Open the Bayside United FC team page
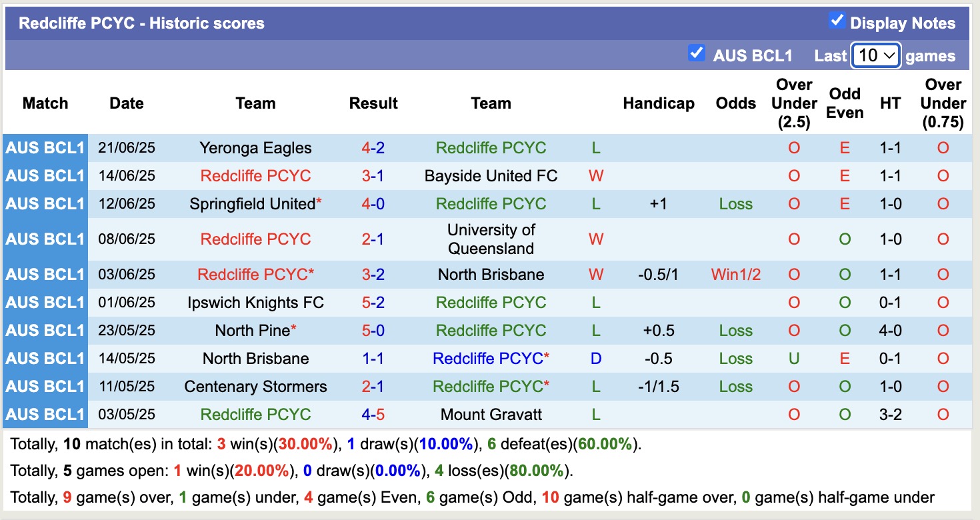Screen dimensions: 980x520 (491, 176)
